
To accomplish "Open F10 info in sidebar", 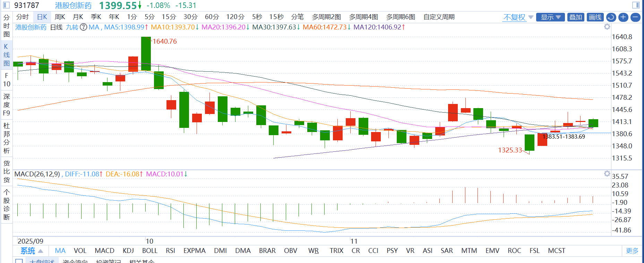I will (x=7, y=80).
